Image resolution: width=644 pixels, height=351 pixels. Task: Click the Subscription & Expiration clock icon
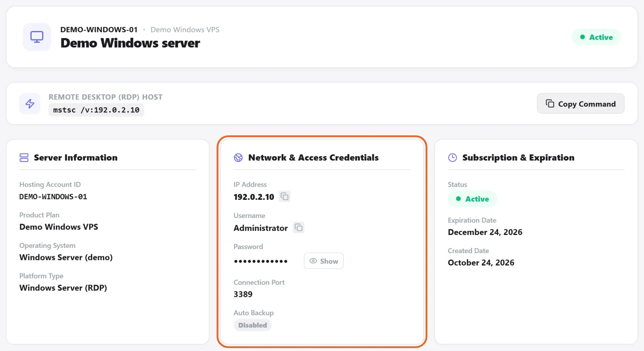(x=452, y=158)
